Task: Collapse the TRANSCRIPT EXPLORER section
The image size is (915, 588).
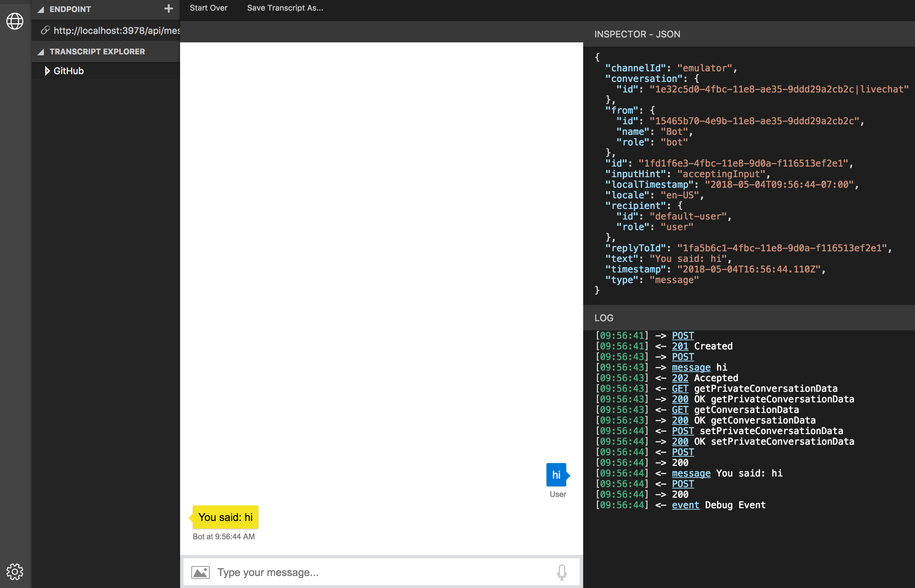Action: (x=41, y=52)
